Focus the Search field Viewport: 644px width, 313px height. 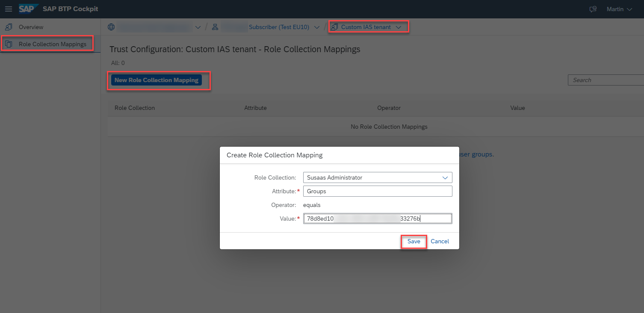click(x=606, y=80)
